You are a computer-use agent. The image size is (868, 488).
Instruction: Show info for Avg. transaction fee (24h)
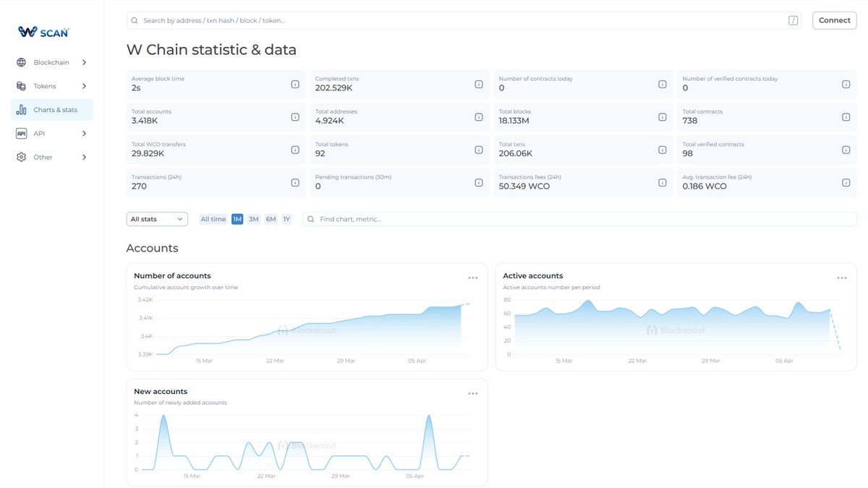pyautogui.click(x=846, y=182)
